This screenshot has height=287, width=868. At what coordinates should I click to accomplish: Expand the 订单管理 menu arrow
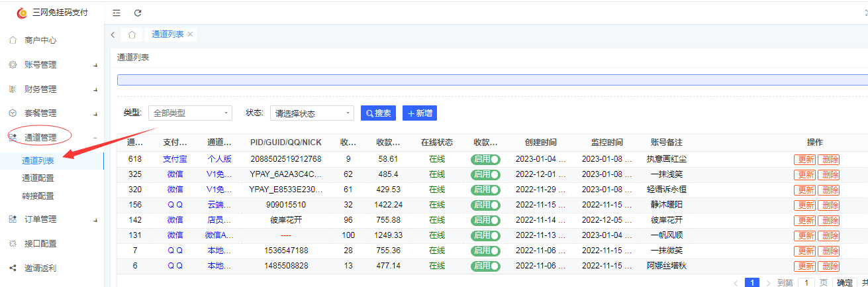pyautogui.click(x=95, y=220)
